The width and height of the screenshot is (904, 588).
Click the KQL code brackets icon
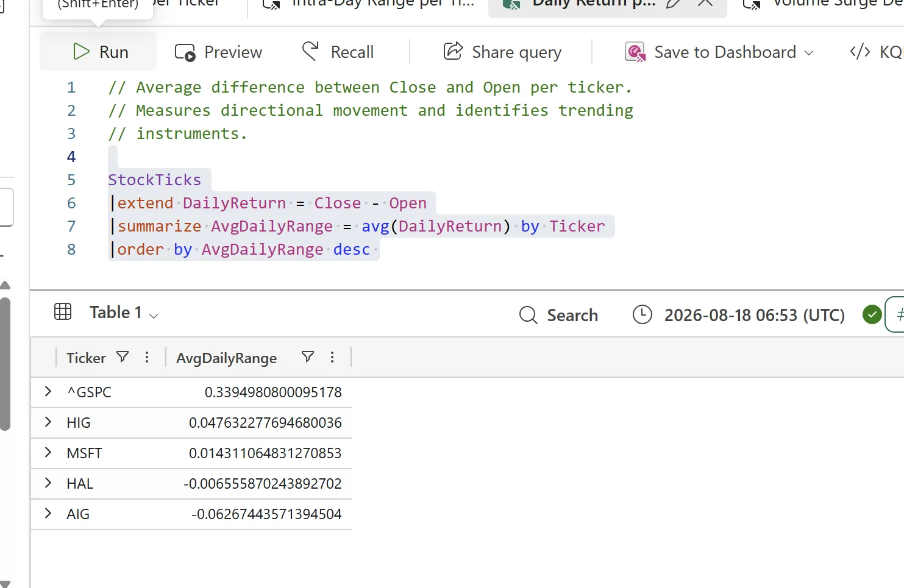860,52
